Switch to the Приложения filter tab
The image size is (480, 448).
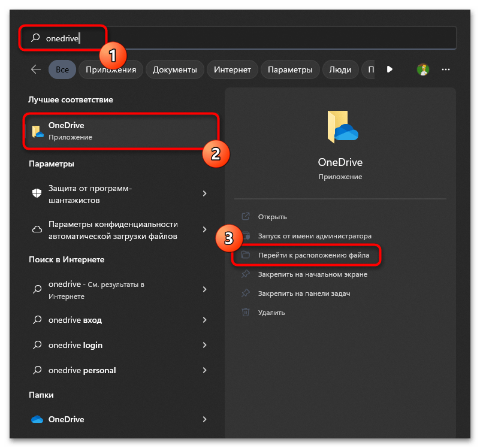[x=111, y=69]
